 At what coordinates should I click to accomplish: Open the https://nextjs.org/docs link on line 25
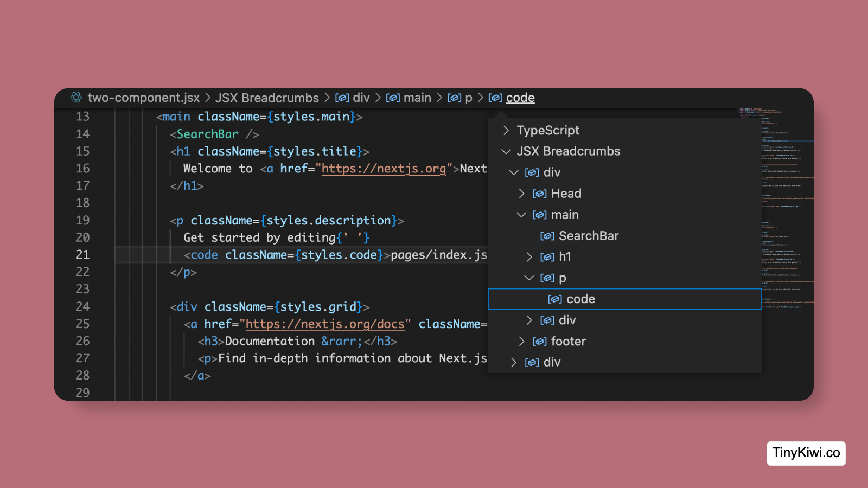click(x=325, y=324)
